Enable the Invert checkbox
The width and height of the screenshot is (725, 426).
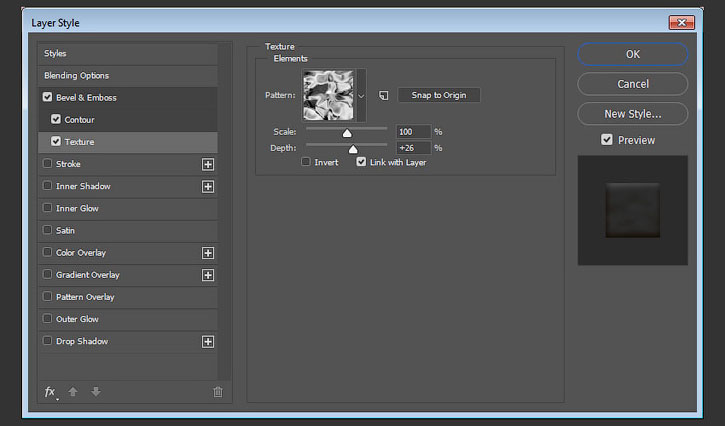pyautogui.click(x=306, y=162)
